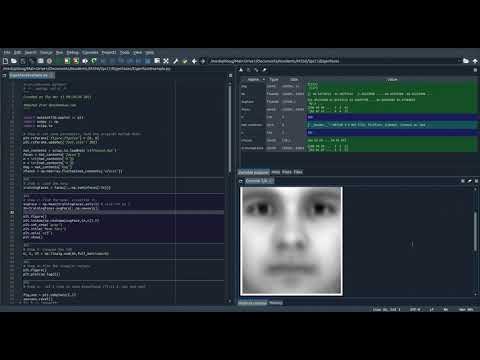Toggle fullscreen mode toolbar icon
This screenshot has width=480, height=360.
tap(166, 61)
